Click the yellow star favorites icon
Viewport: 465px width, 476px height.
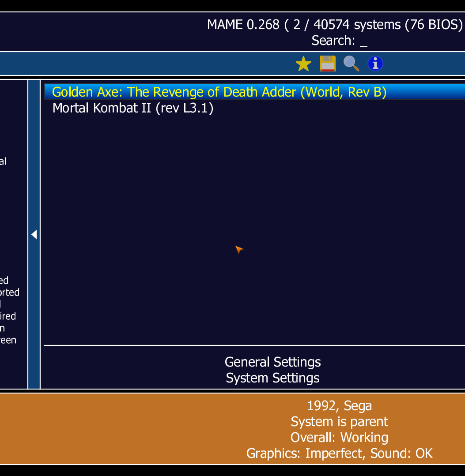[x=303, y=64]
